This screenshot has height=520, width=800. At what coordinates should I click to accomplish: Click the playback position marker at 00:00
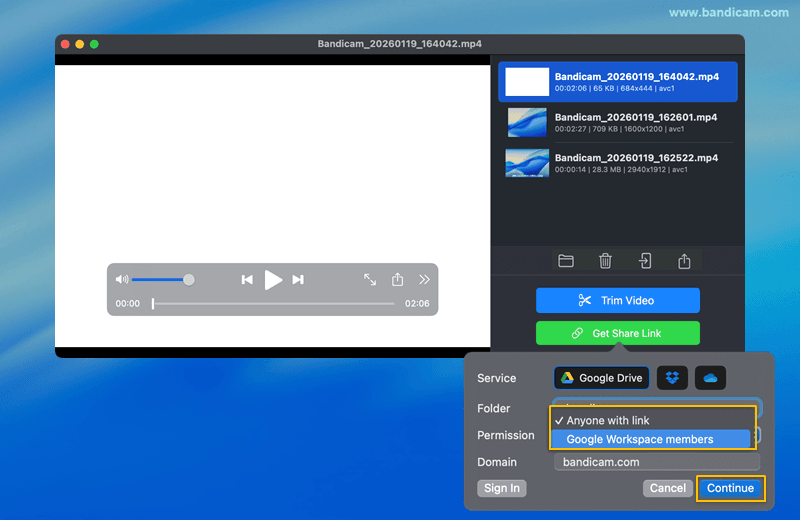153,304
